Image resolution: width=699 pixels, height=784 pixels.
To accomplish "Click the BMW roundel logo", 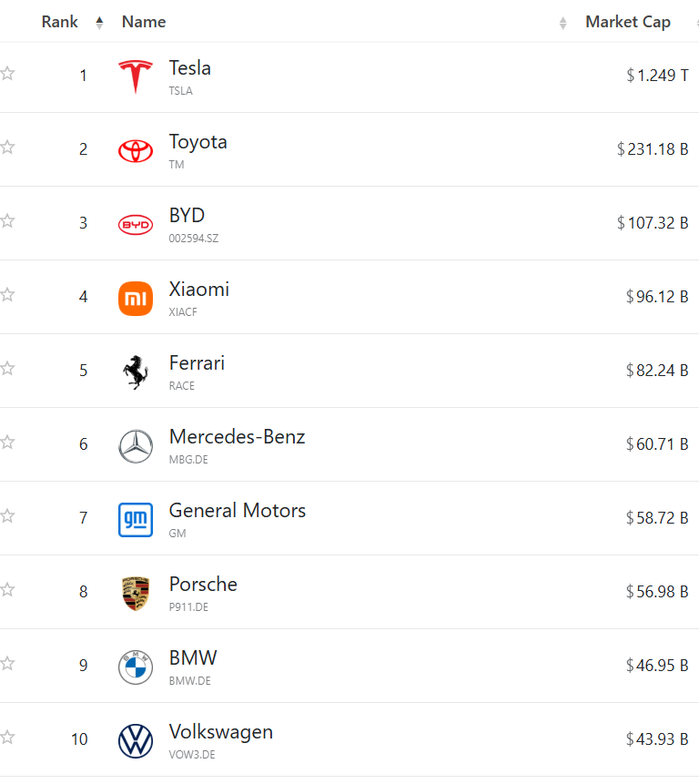I will coord(136,667).
